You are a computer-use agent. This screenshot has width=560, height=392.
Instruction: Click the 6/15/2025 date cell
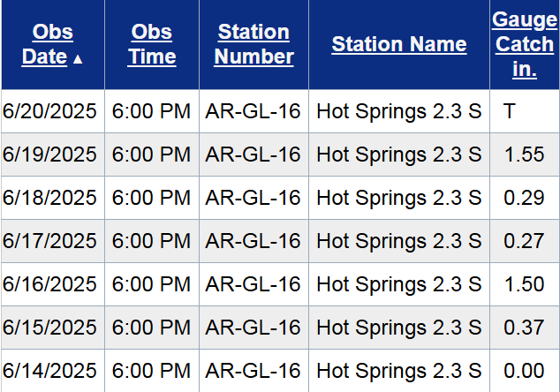click(49, 328)
